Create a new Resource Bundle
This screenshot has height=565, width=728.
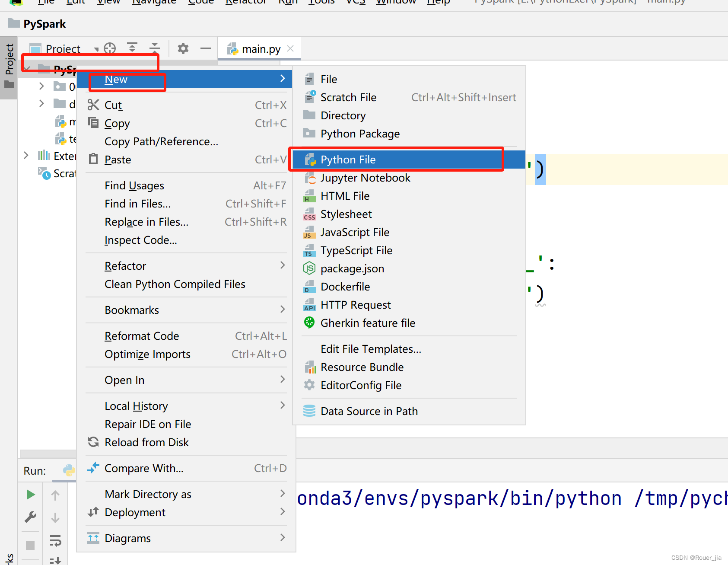(409, 367)
